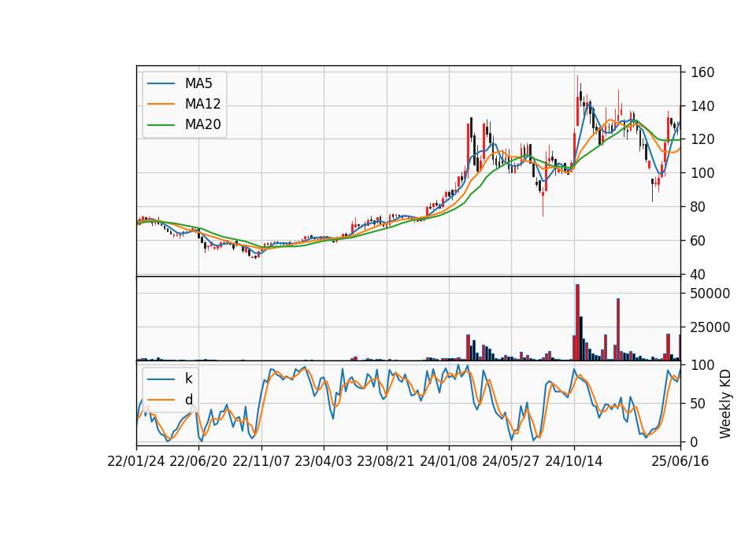The image size is (756, 543).
Task: Click the blue k line sample in legend
Action: (161, 379)
